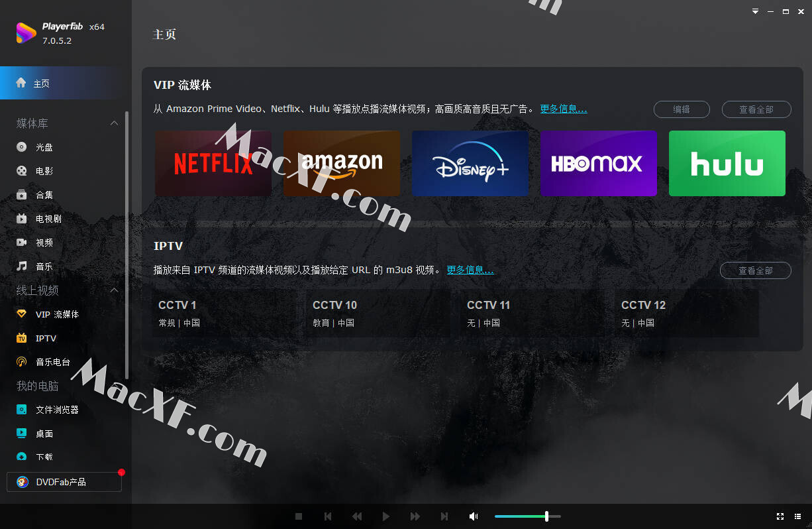The height and width of the screenshot is (529, 812).
Task: Rewind the playback
Action: click(x=357, y=516)
